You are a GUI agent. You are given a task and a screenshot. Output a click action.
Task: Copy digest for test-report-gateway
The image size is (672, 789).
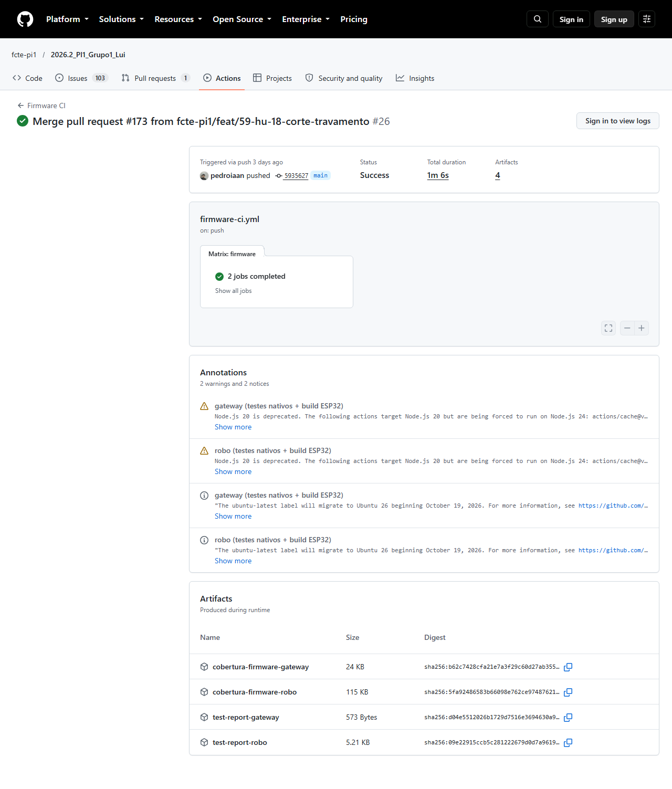coord(568,718)
